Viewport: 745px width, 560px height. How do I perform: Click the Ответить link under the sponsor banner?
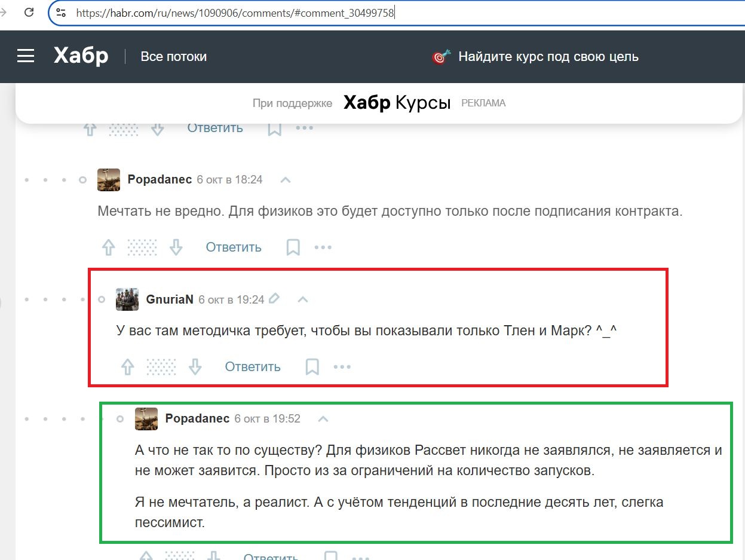pyautogui.click(x=215, y=128)
